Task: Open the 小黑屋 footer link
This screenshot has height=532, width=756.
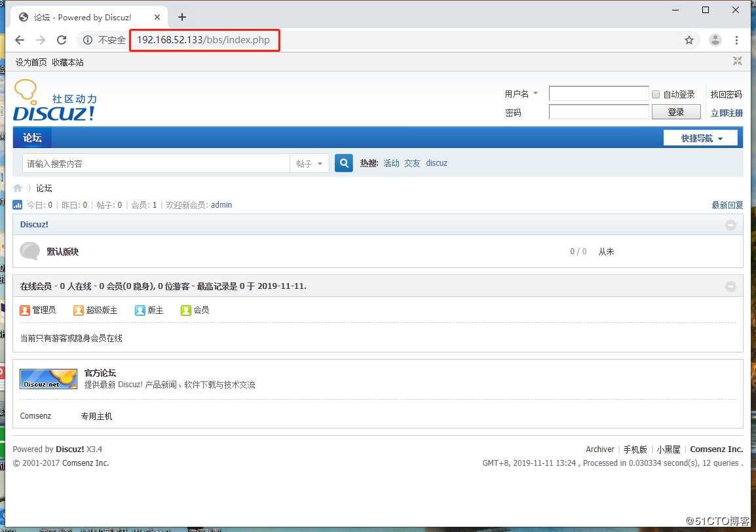Action: [x=668, y=449]
